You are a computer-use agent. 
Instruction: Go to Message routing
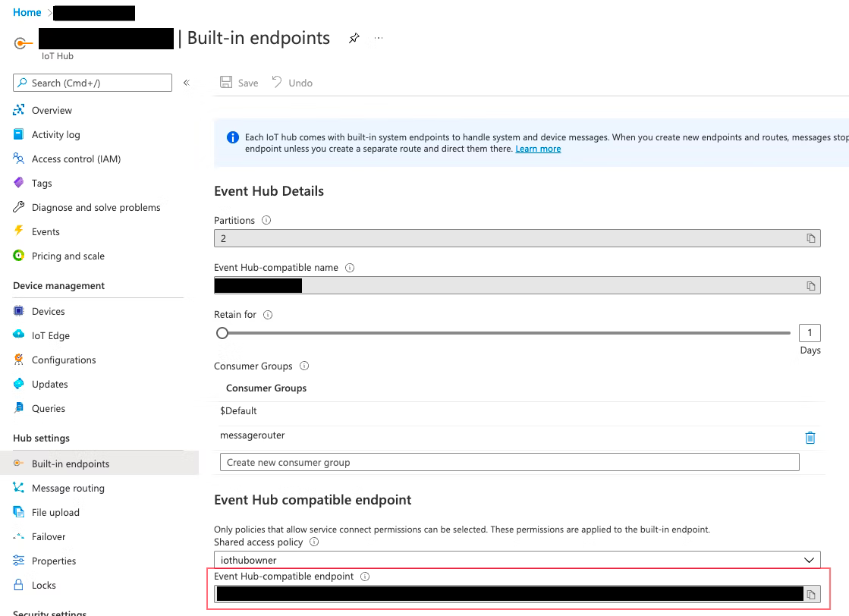(68, 489)
